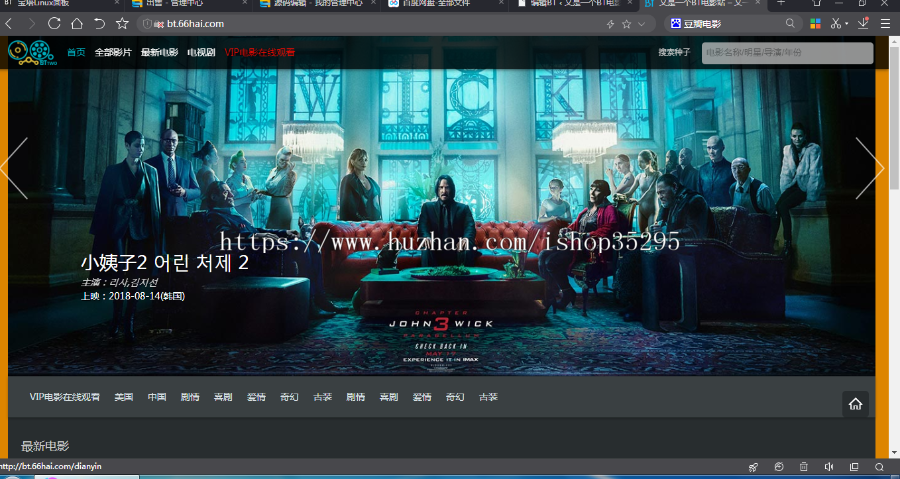Switch to 百度网盘-全部文件 tab
The width and height of the screenshot is (900, 479).
[x=445, y=3]
